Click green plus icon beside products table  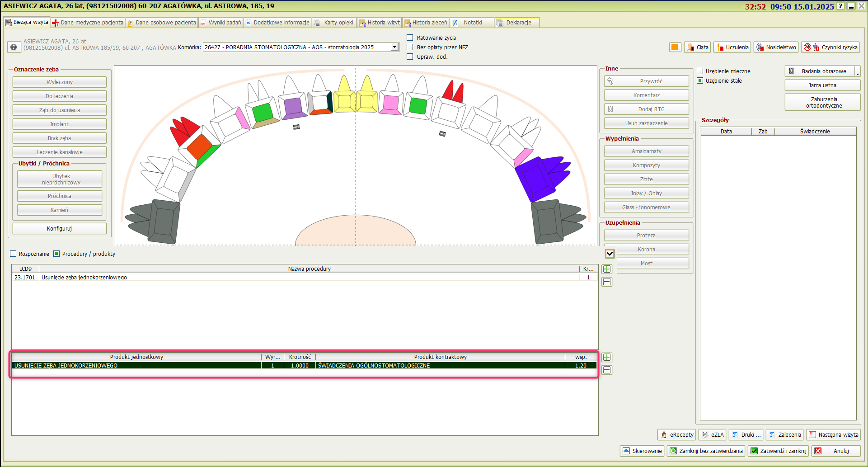point(607,357)
